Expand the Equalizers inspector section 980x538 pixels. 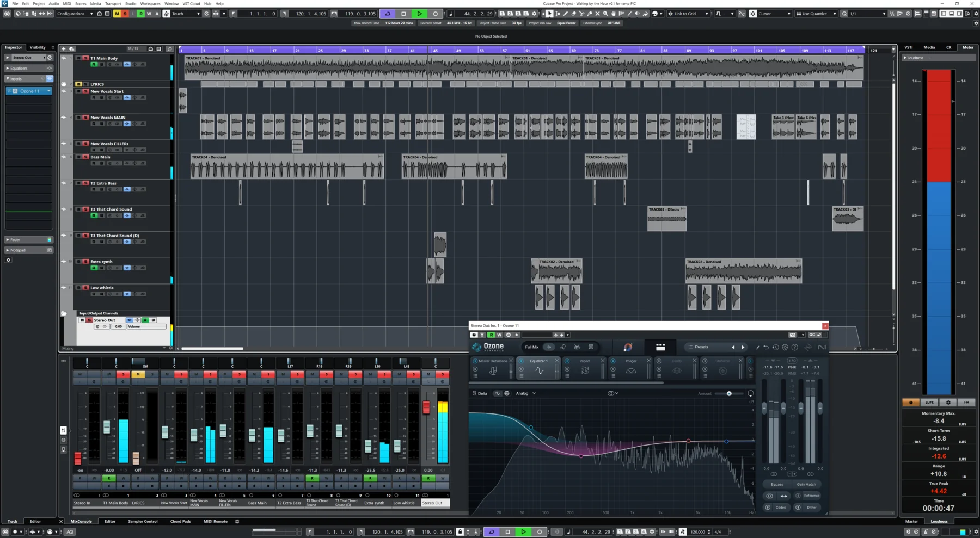[28, 68]
